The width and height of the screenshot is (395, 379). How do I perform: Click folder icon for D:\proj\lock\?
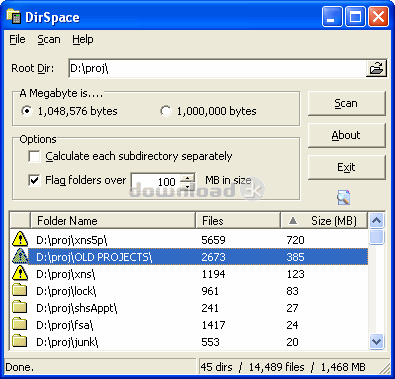click(x=20, y=290)
